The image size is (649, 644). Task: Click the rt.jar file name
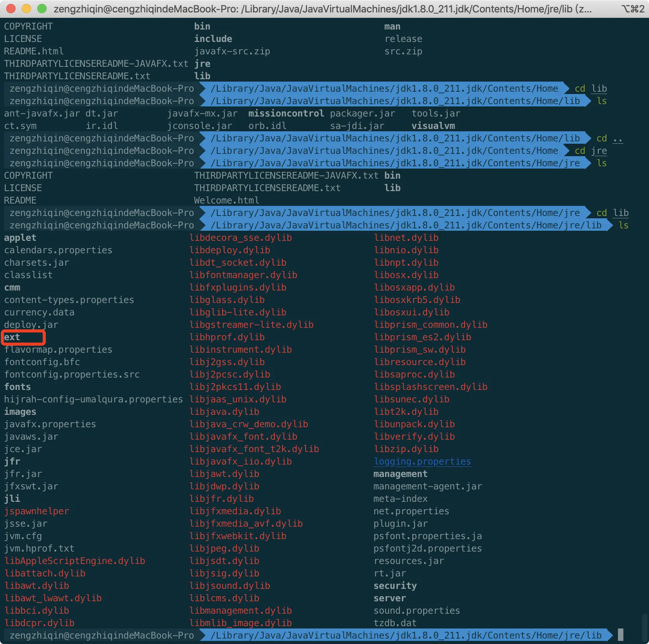[390, 573]
